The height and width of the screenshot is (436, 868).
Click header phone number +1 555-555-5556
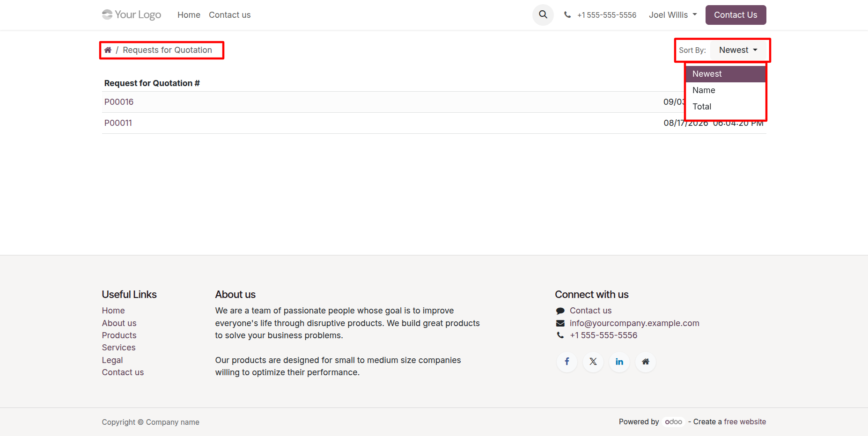607,15
